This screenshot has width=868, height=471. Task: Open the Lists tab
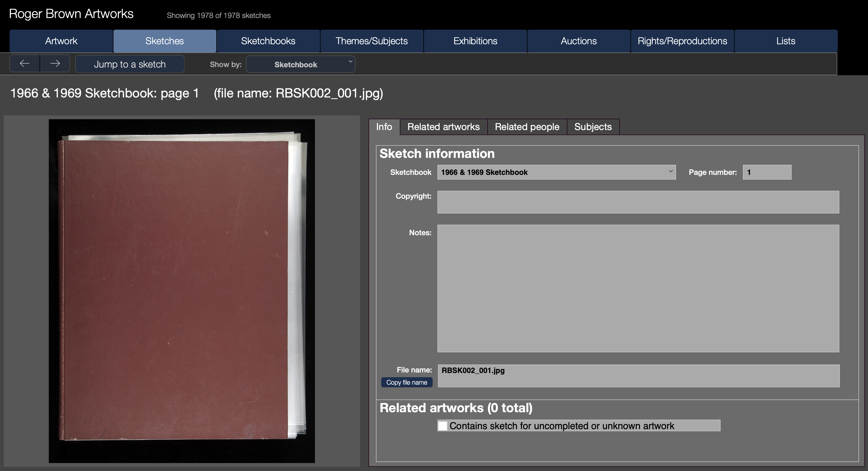pos(786,41)
